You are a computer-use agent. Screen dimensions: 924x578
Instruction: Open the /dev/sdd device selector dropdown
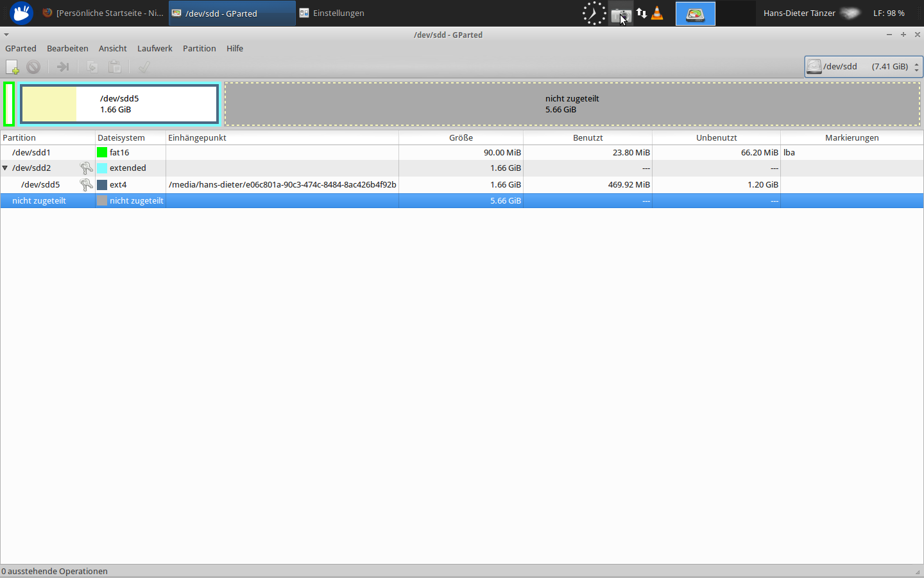click(864, 67)
